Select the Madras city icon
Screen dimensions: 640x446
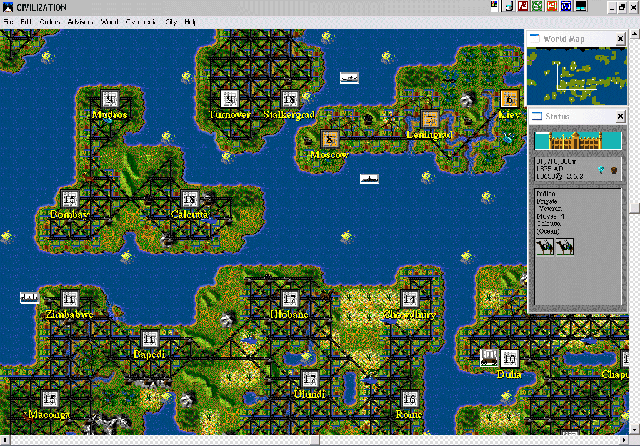(110, 99)
